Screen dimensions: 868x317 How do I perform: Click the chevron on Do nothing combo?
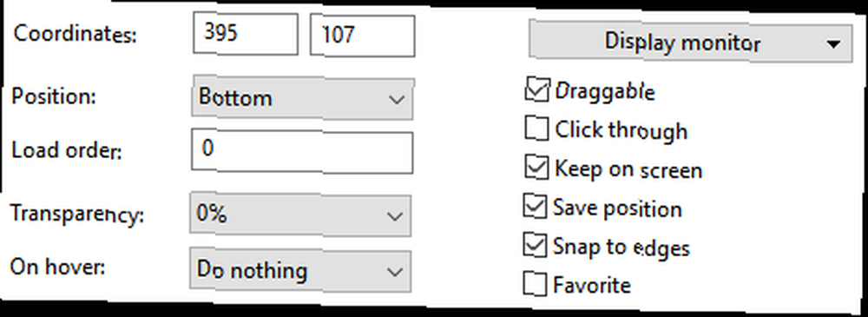click(395, 272)
